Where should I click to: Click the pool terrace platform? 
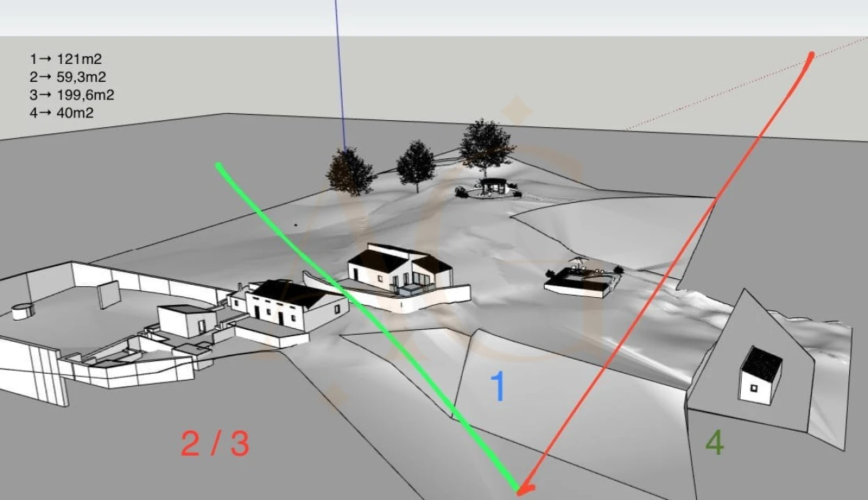pyautogui.click(x=580, y=280)
